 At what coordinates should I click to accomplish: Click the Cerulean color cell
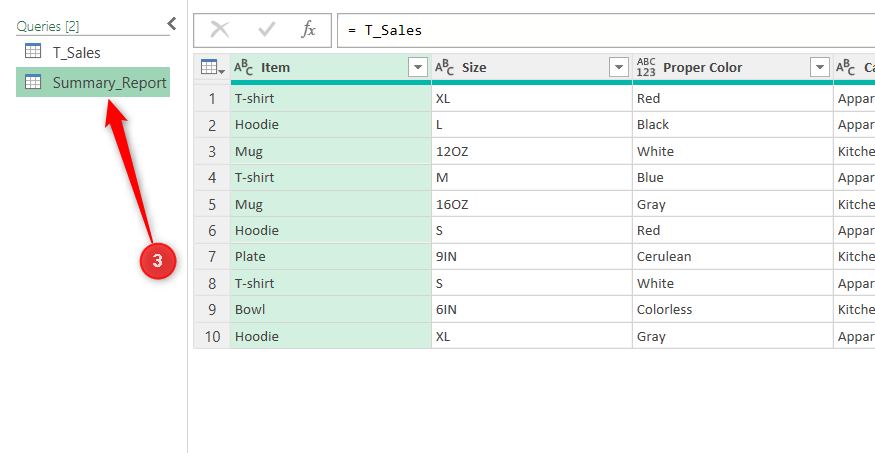click(733, 257)
